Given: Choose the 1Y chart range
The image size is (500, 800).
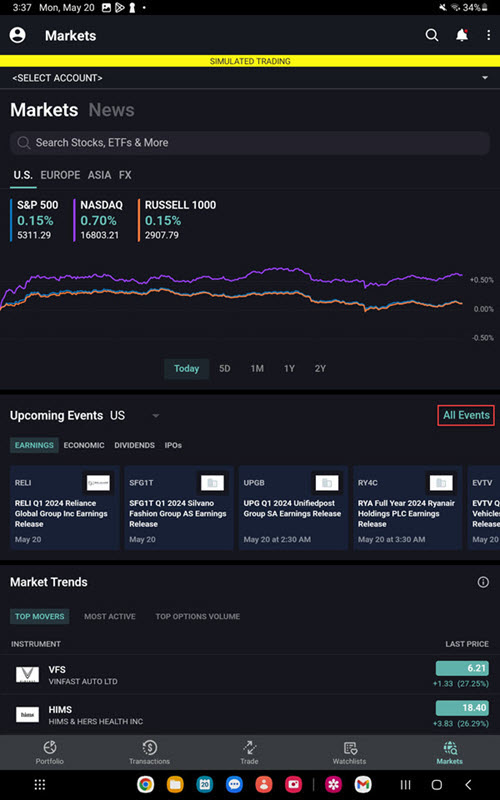Looking at the screenshot, I should (289, 368).
